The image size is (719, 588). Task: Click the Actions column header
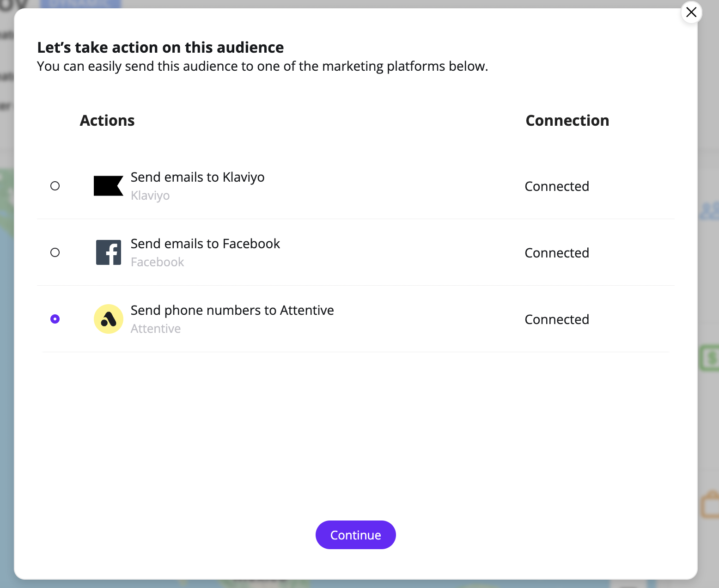(107, 121)
